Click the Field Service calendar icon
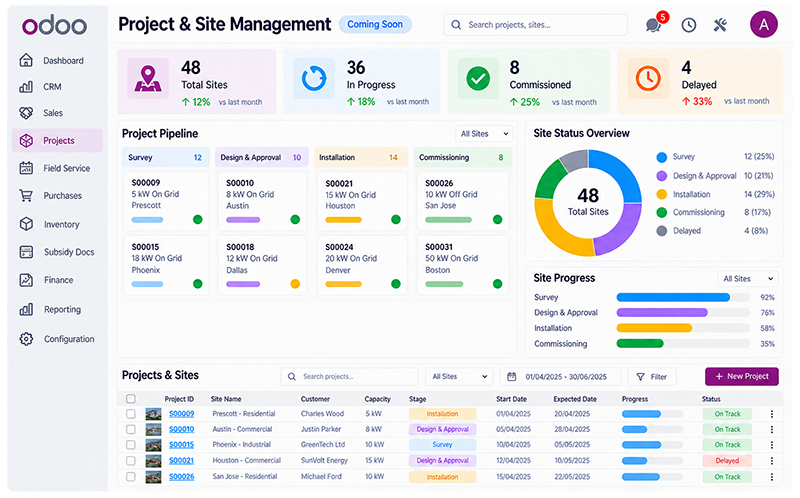Image resolution: width=800 pixels, height=498 pixels. coord(26,168)
